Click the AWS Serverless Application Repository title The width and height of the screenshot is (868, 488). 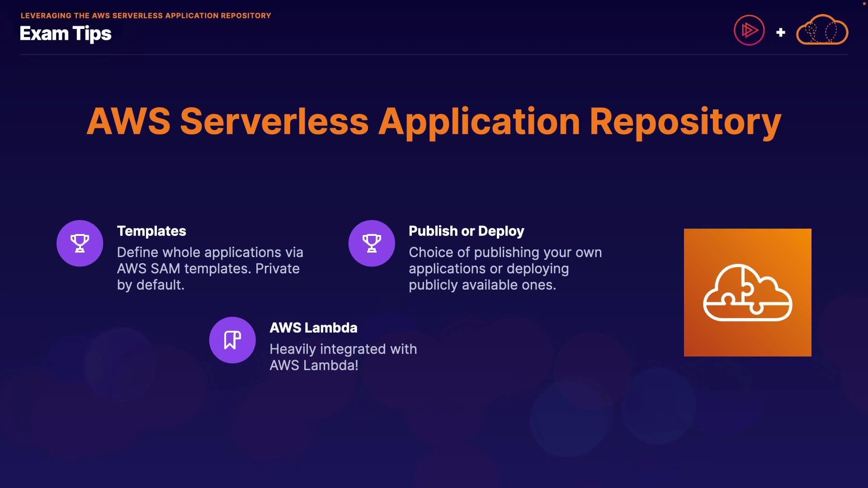tap(434, 121)
